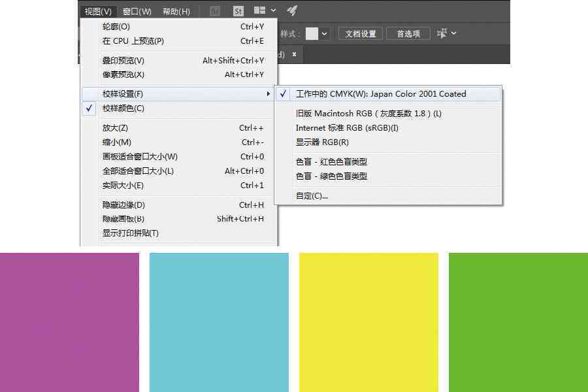
Task: Click the align to selection icon
Action: 442,33
